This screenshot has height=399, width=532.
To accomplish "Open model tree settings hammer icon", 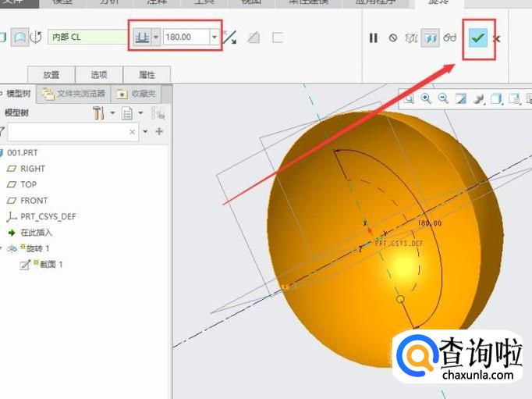I will pyautogui.click(x=98, y=113).
